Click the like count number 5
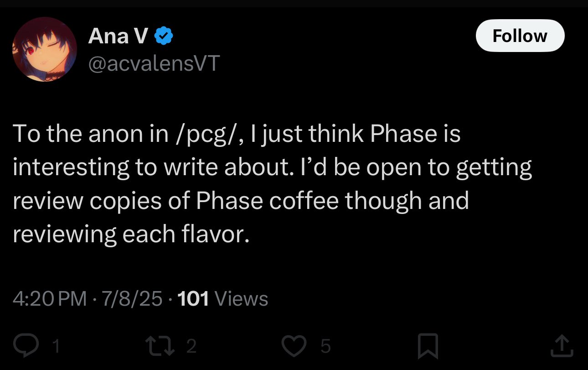Image resolution: width=588 pixels, height=370 pixels. click(325, 347)
